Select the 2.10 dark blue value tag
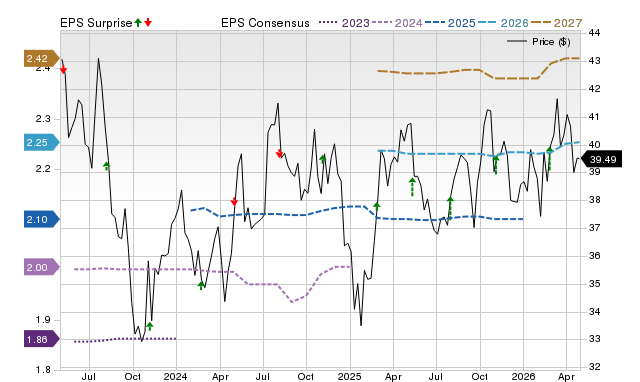The image size is (640, 382). (42, 220)
